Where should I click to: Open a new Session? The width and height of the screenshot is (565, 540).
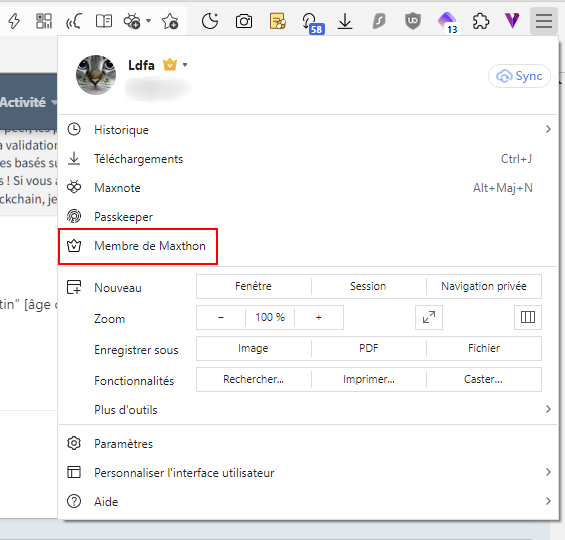point(368,286)
